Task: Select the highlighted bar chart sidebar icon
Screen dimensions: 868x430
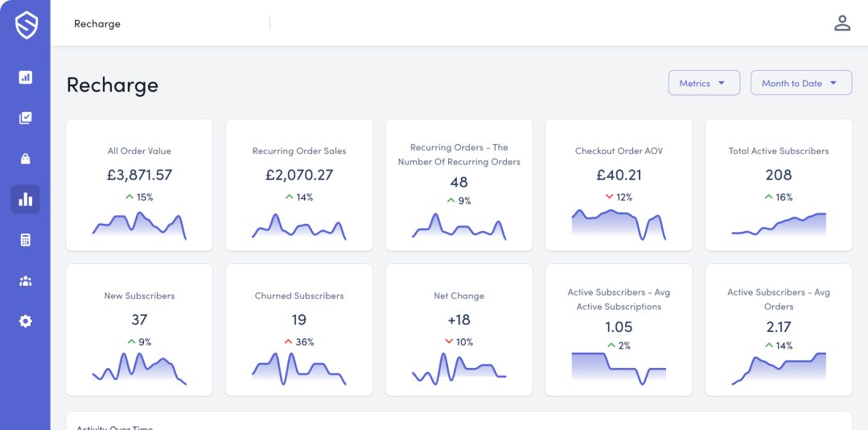Action: pyautogui.click(x=25, y=199)
